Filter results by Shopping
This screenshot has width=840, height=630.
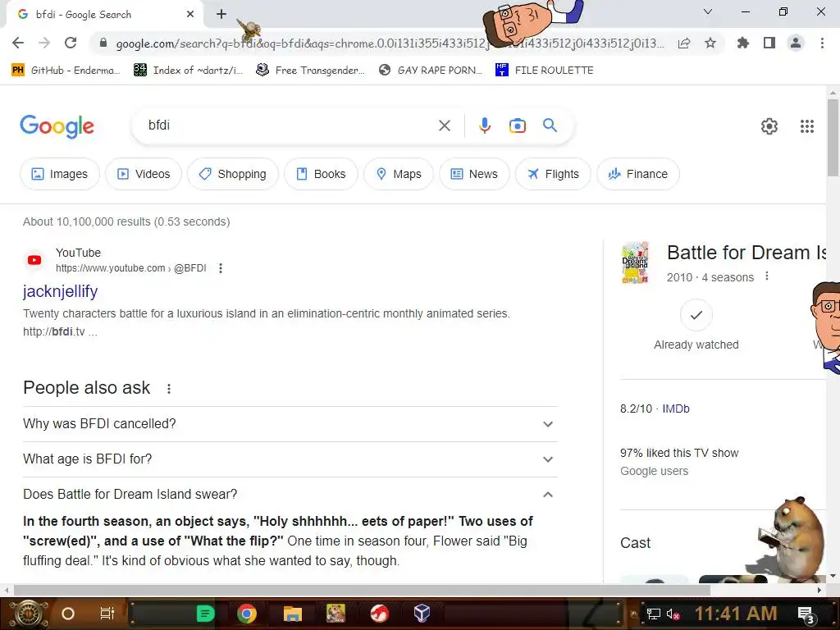click(x=232, y=174)
